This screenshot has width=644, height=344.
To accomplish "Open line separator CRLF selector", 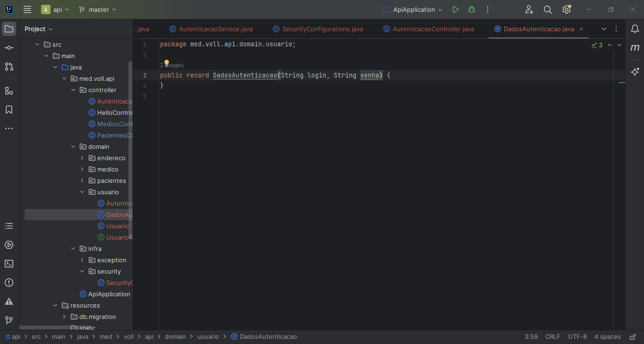I will click(x=552, y=337).
